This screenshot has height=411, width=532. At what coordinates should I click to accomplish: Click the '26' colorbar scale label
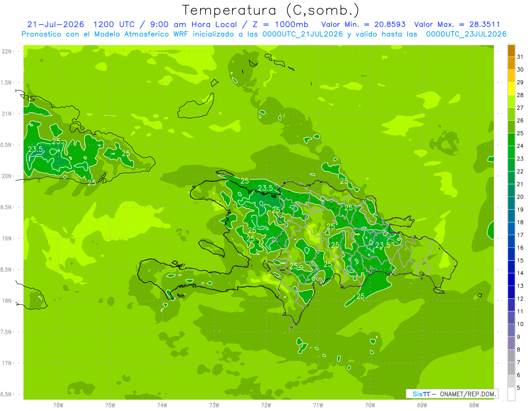coord(520,121)
